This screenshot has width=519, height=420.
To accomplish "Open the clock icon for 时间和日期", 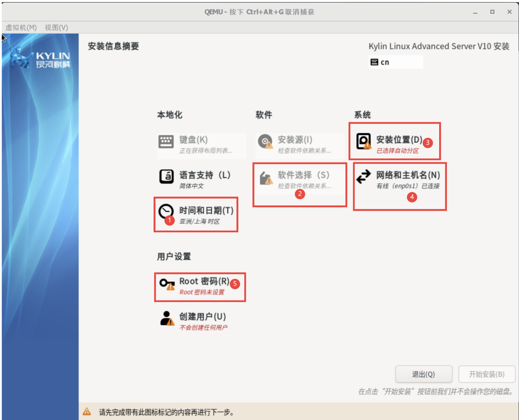I will click(166, 211).
